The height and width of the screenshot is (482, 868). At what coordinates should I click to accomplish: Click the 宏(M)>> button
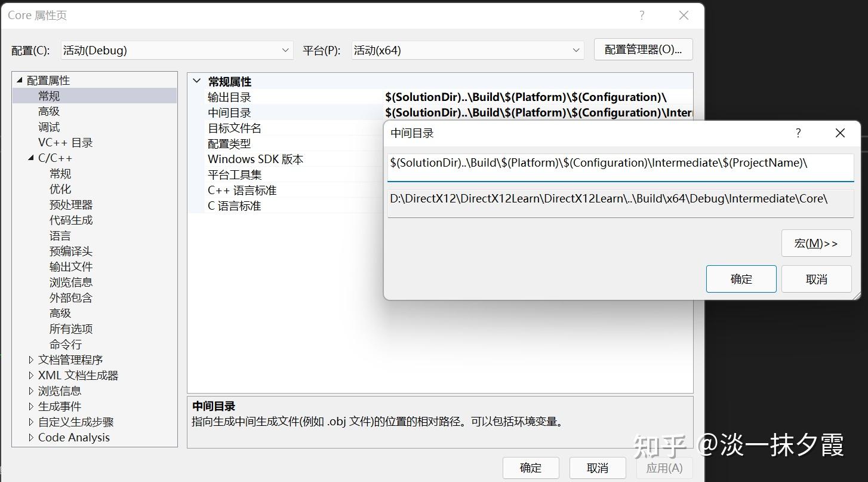[x=816, y=243]
